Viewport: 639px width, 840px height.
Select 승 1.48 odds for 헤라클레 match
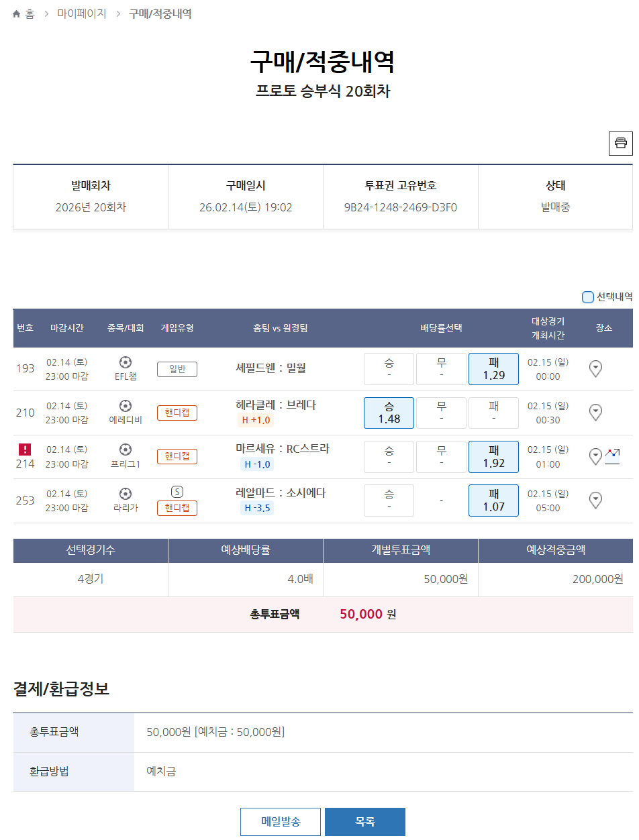coord(389,413)
